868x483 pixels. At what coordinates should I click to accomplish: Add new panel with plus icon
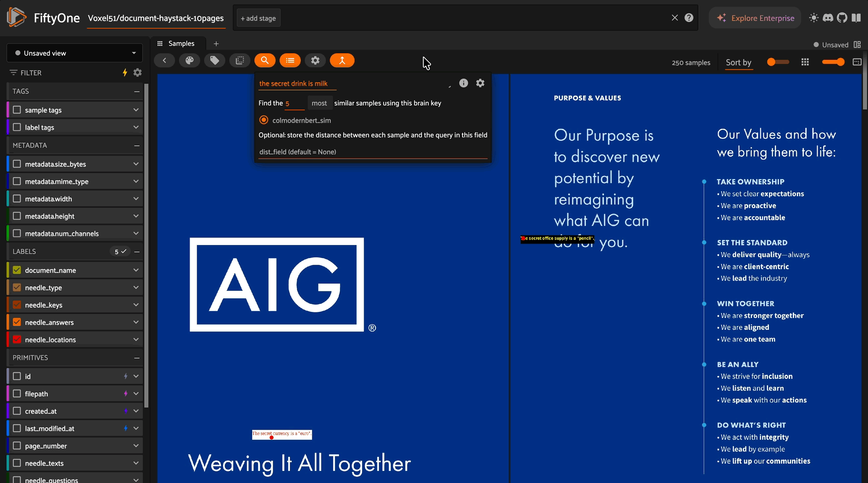point(216,44)
